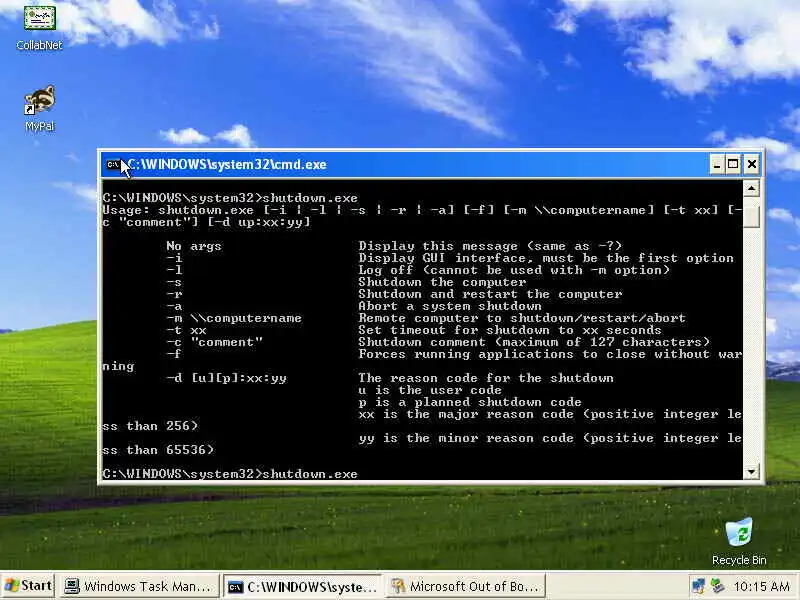
Task: Click the cmd.exe title bar text
Action: pyautogui.click(x=227, y=164)
